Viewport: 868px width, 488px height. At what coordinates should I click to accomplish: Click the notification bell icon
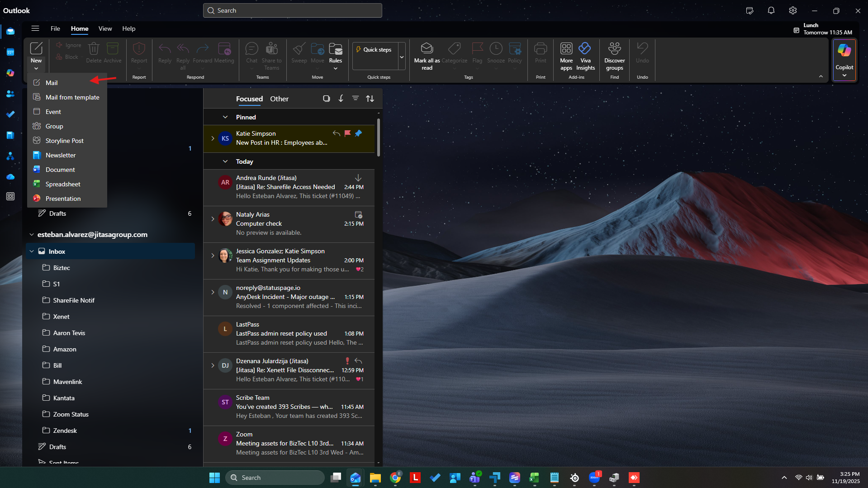click(771, 10)
